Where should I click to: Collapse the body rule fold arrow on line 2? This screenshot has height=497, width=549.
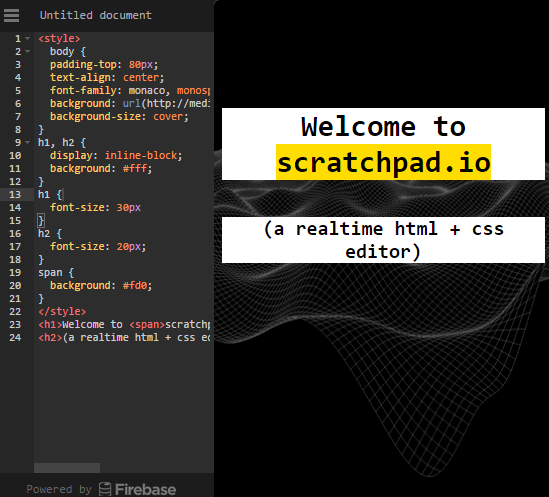pyautogui.click(x=28, y=51)
